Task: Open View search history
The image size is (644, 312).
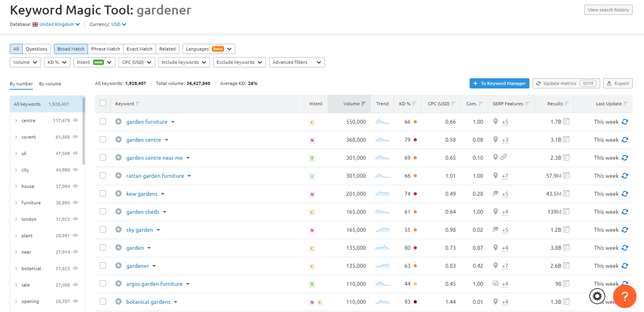Action: click(608, 10)
